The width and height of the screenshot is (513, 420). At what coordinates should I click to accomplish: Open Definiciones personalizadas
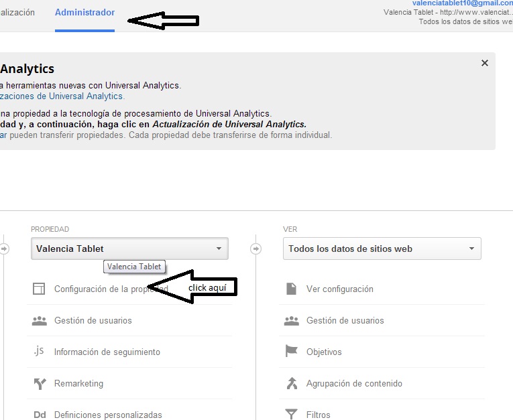pyautogui.click(x=108, y=415)
